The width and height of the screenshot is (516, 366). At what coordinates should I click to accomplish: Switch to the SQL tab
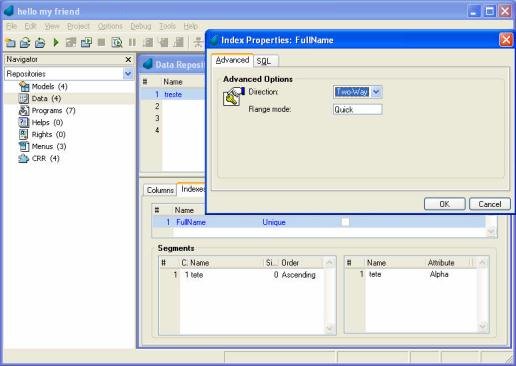pyautogui.click(x=264, y=61)
